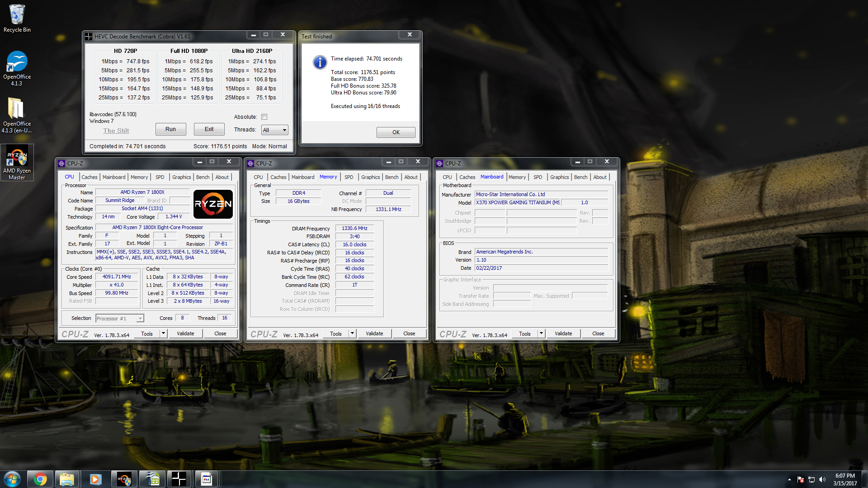Open the Processor #1 selection dropdown
Viewport: 868px width, 488px height.
[120, 319]
